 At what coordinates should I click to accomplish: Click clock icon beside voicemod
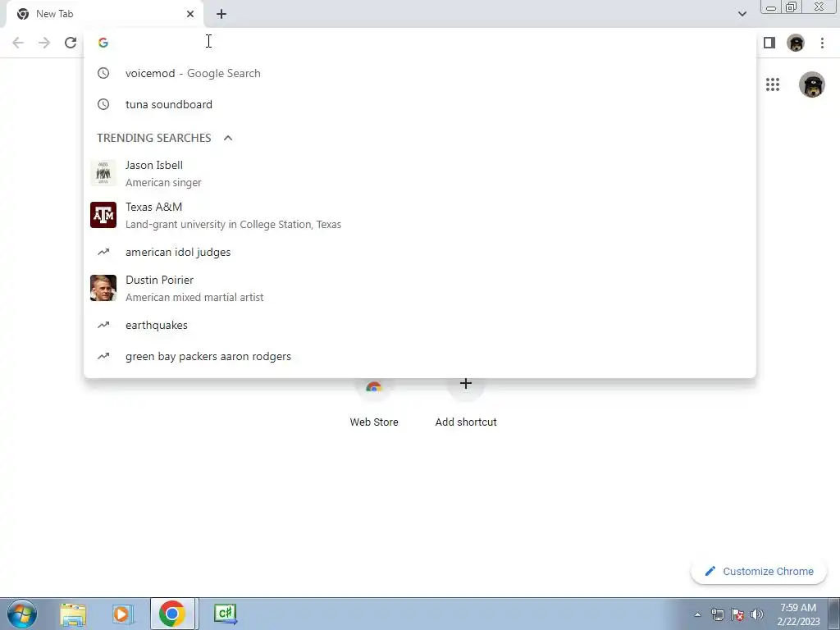point(103,73)
